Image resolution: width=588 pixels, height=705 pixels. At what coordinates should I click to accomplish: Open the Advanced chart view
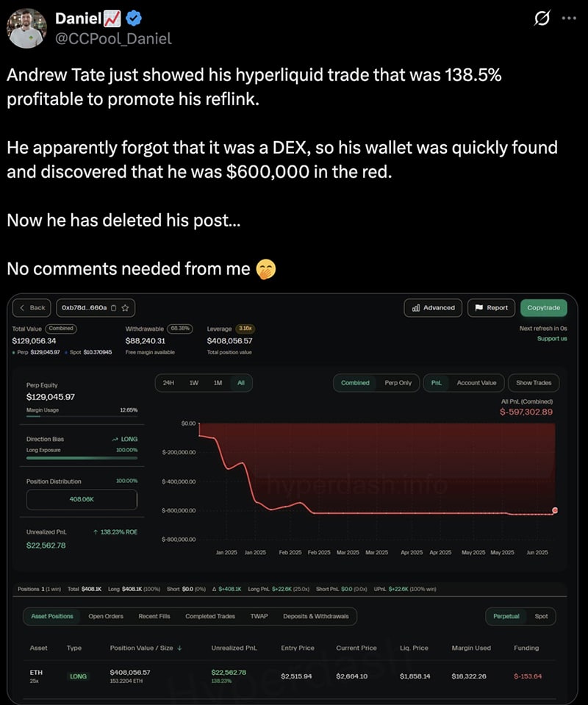click(433, 308)
